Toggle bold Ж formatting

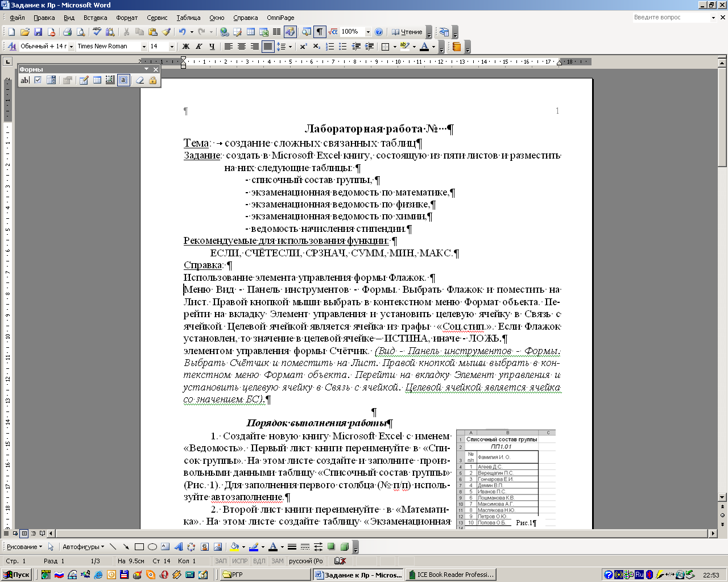pyautogui.click(x=186, y=47)
